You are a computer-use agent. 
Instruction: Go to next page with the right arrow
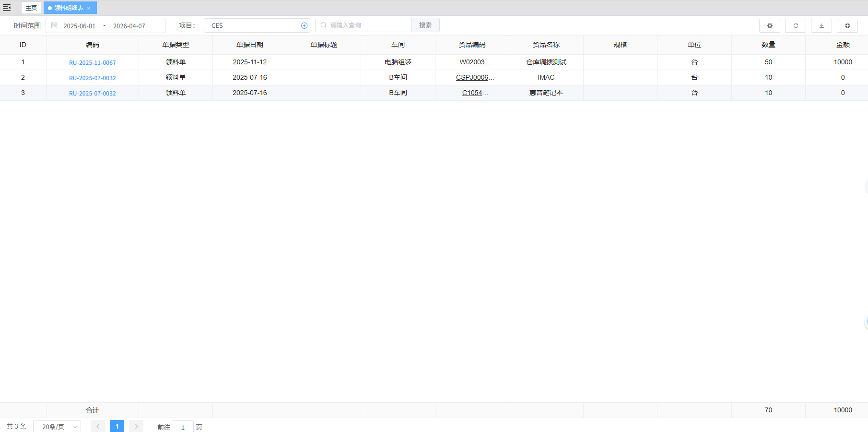tap(136, 426)
